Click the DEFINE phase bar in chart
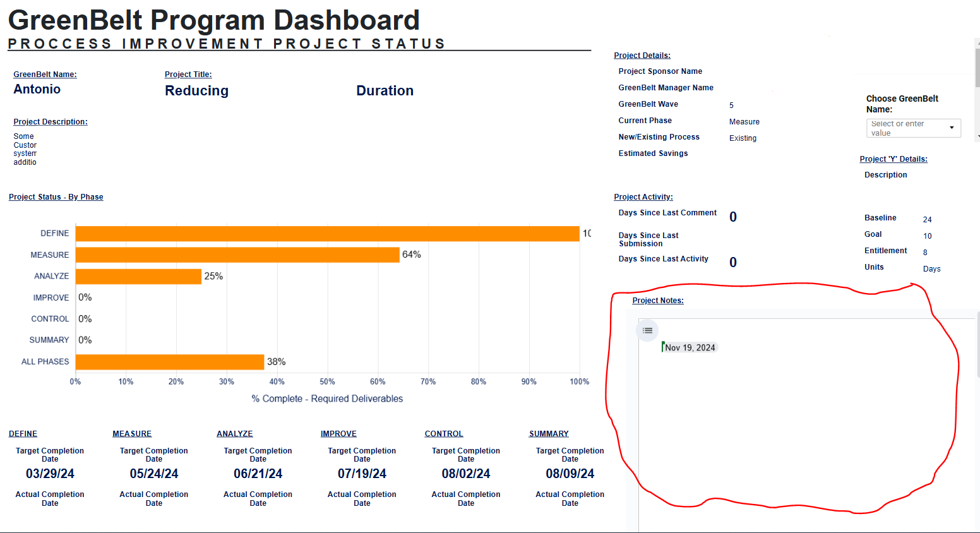980x533 pixels. 327,234
